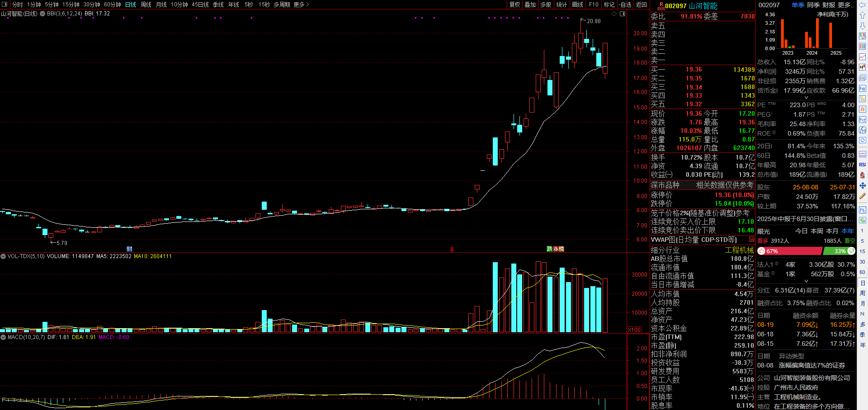The height and width of the screenshot is (410, 868).
Task: Open the 工程机械 industry link
Action: [740, 250]
